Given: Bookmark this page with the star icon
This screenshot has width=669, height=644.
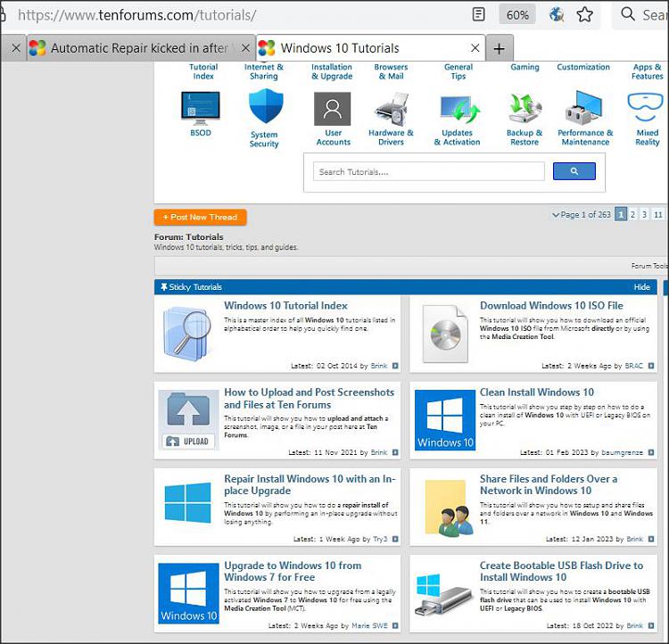Looking at the screenshot, I should (584, 14).
